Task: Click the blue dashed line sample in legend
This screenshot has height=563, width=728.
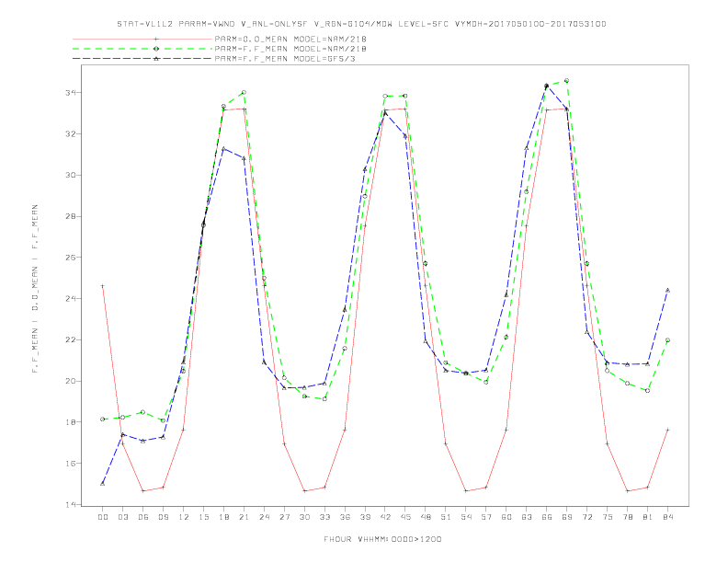Action: 142,59
